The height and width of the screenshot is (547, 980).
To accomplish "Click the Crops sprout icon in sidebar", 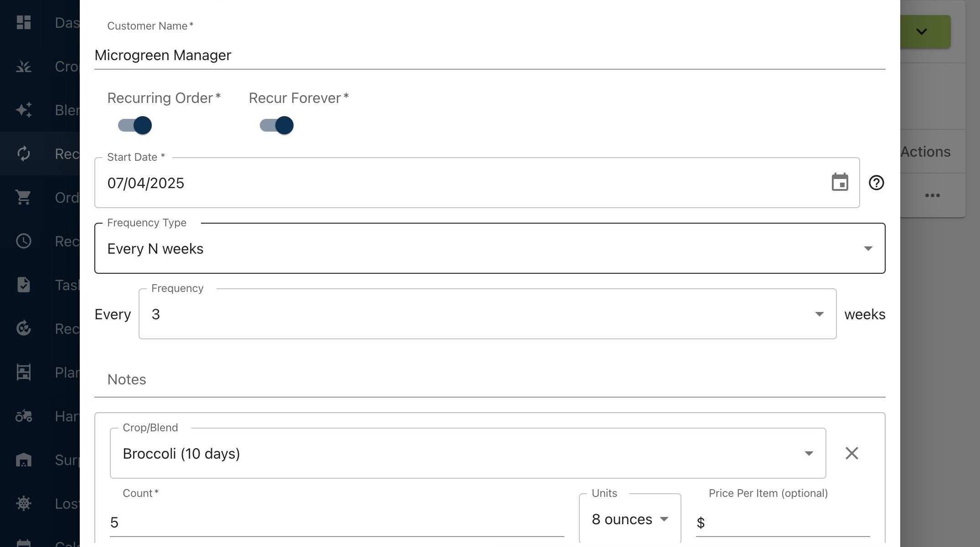I will [24, 66].
